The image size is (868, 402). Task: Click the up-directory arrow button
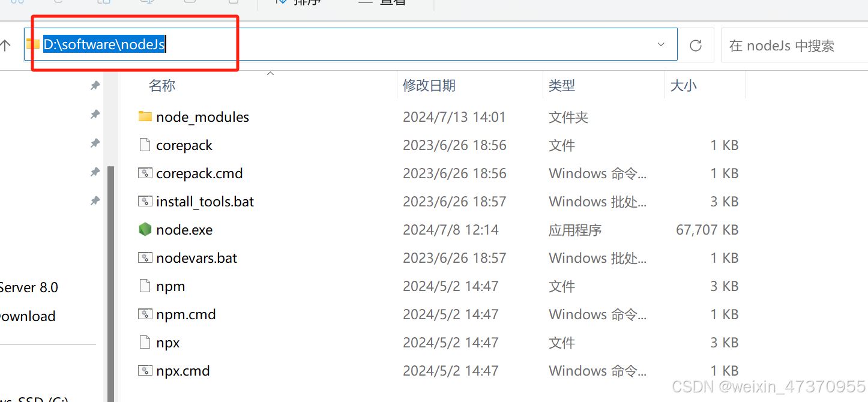(x=6, y=46)
